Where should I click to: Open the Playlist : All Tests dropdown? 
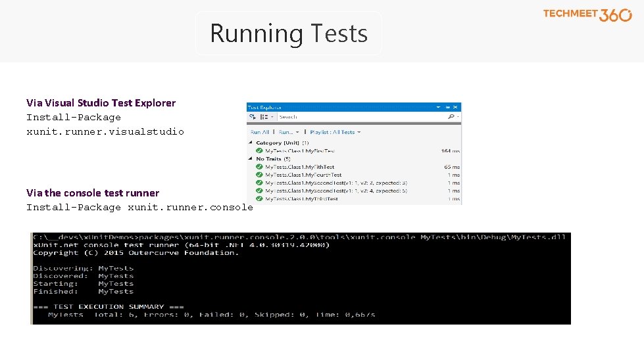click(335, 132)
